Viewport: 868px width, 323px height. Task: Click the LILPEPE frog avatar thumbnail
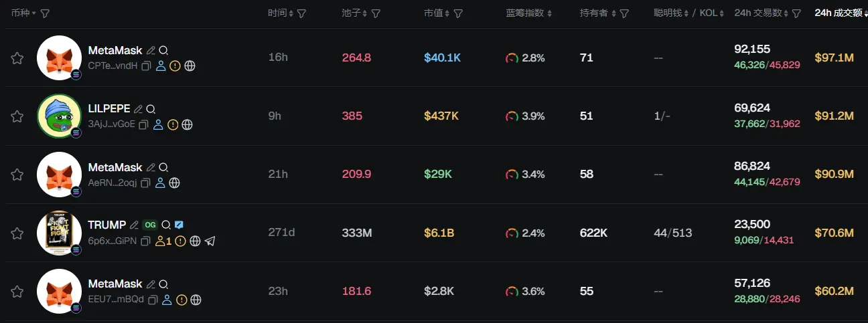coord(59,116)
